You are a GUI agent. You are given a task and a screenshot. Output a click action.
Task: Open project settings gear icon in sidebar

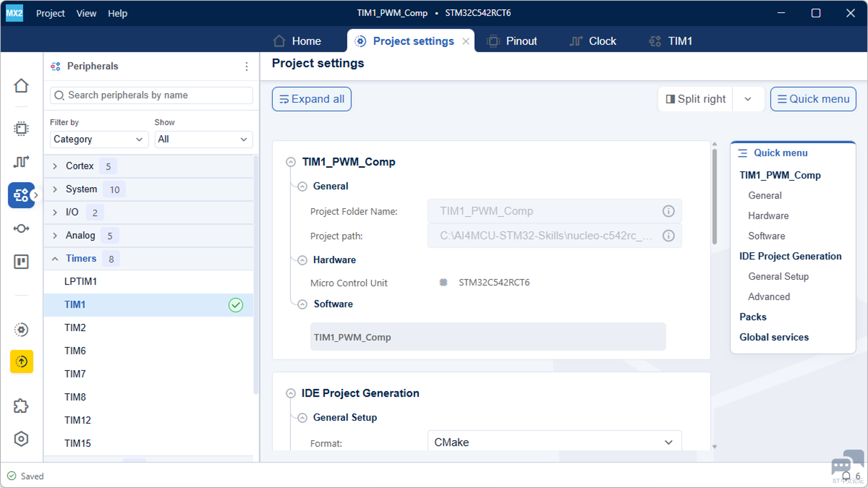pyautogui.click(x=21, y=329)
